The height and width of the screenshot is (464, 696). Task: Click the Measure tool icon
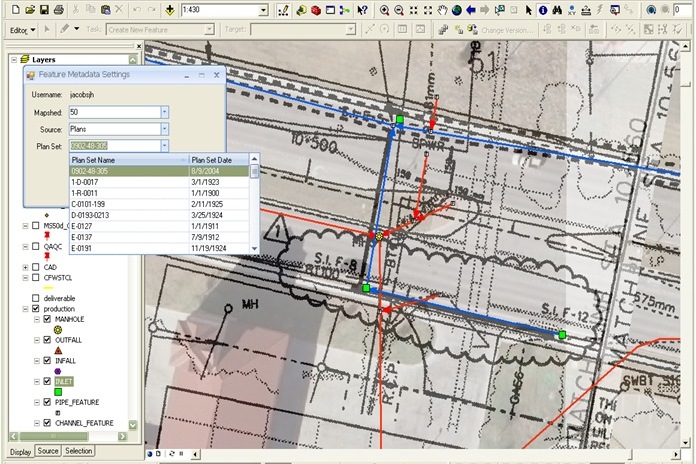tap(586, 10)
